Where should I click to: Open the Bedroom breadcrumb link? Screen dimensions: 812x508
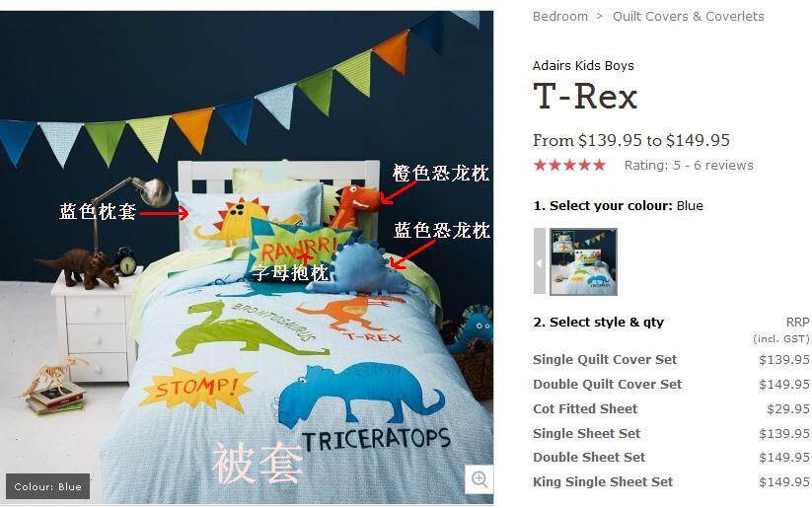[x=559, y=17]
